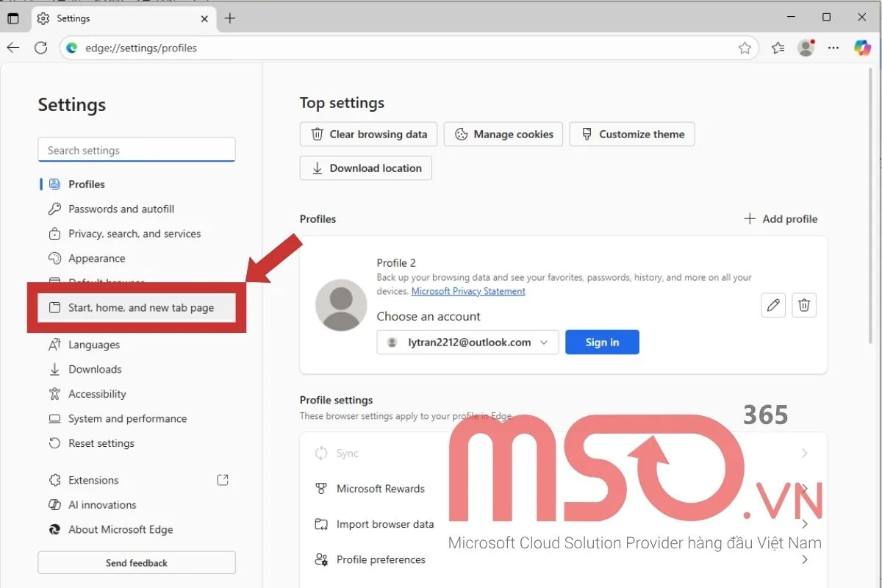Reload the page with the refresh icon
This screenshot has height=588, width=882.
(x=41, y=47)
